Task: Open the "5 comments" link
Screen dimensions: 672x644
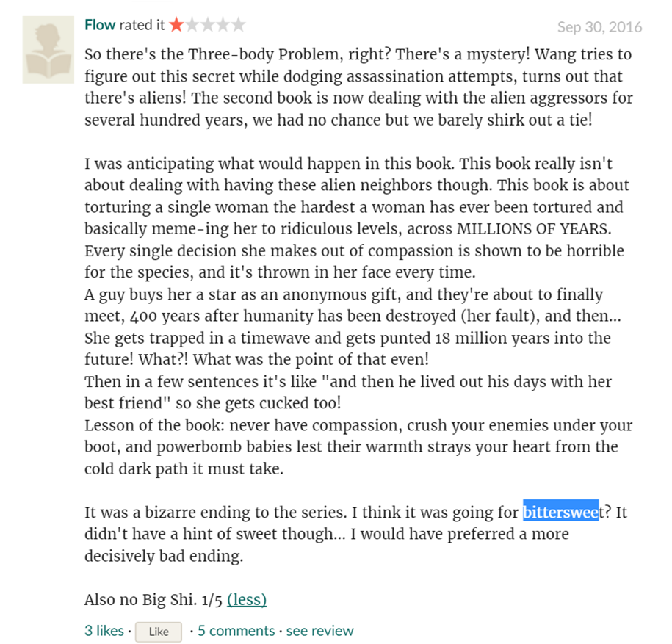Action: point(236,631)
